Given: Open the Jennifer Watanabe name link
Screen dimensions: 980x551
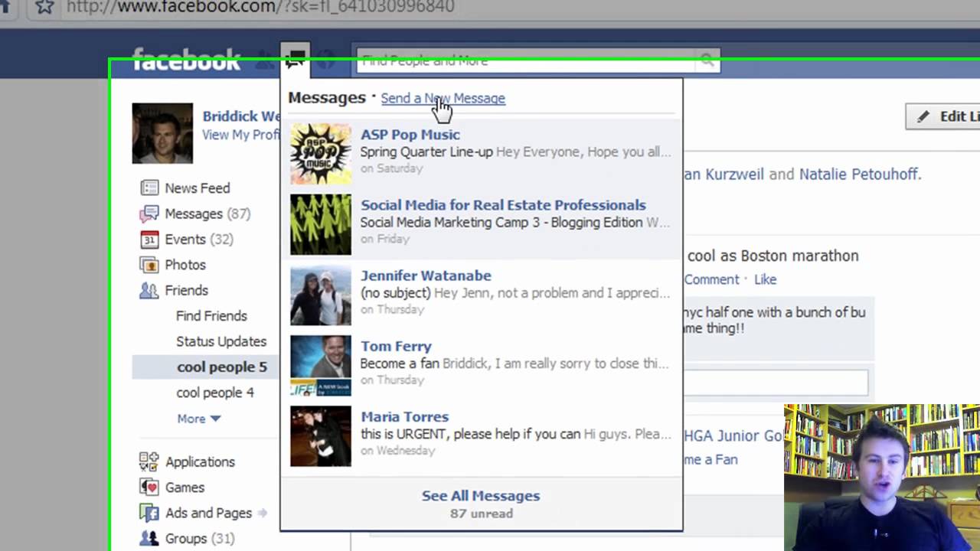Looking at the screenshot, I should tap(426, 275).
